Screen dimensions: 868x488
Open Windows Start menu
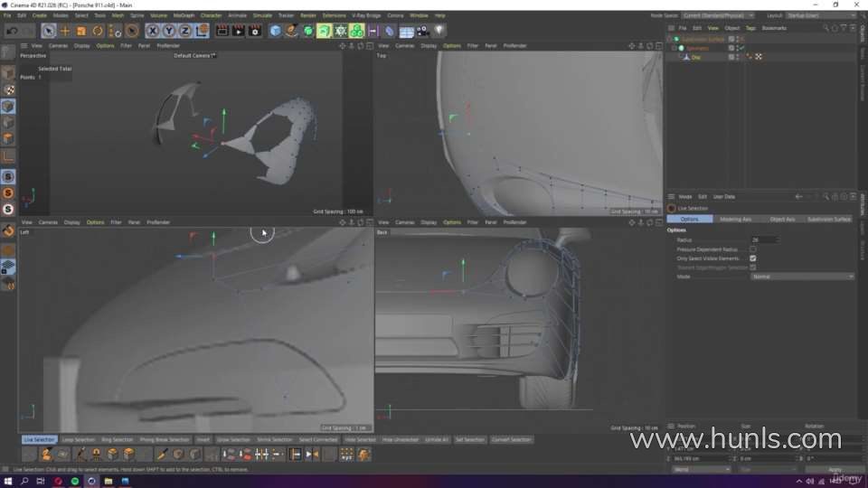click(8, 482)
